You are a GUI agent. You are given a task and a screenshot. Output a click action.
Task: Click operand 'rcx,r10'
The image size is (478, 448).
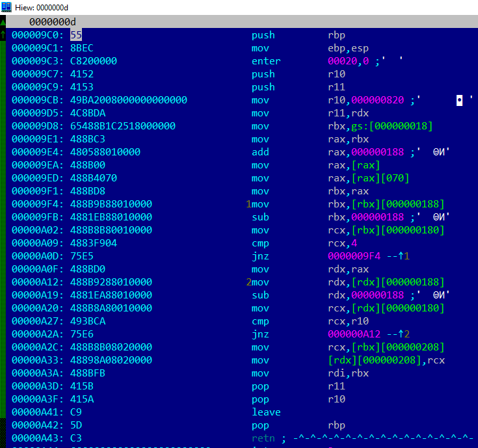(x=348, y=321)
